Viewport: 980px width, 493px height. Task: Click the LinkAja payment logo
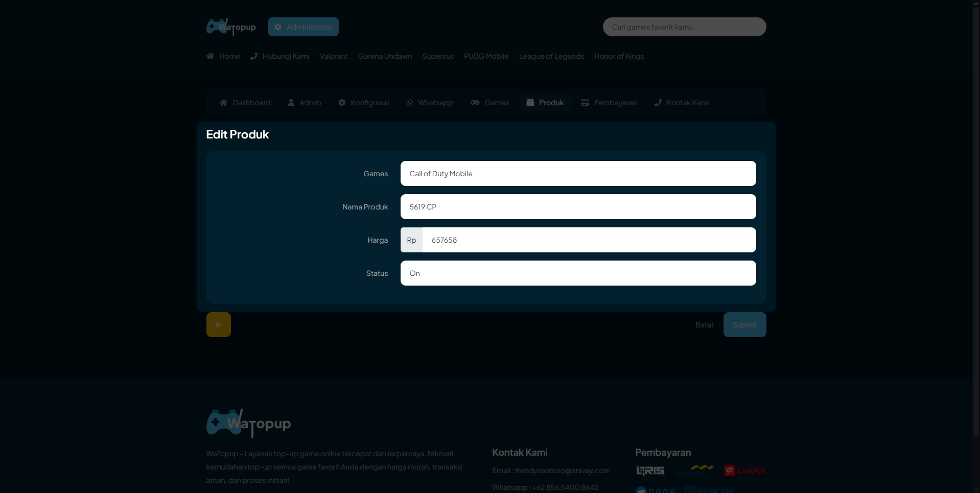tap(744, 471)
